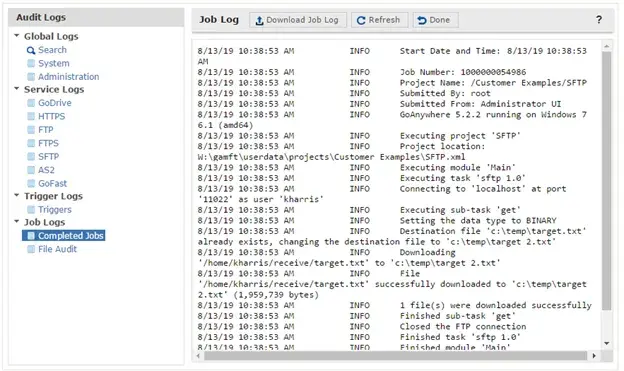Click the Job Logs heading
Image resolution: width=624 pixels, height=371 pixels.
coord(44,222)
